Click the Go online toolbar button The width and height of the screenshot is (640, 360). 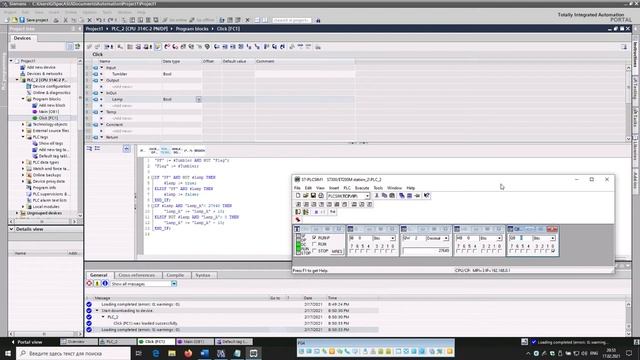click(x=175, y=20)
